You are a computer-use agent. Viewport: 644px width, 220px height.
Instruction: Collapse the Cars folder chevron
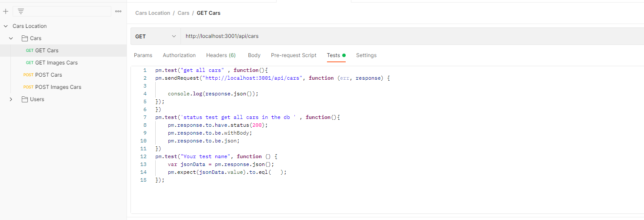pyautogui.click(x=11, y=38)
